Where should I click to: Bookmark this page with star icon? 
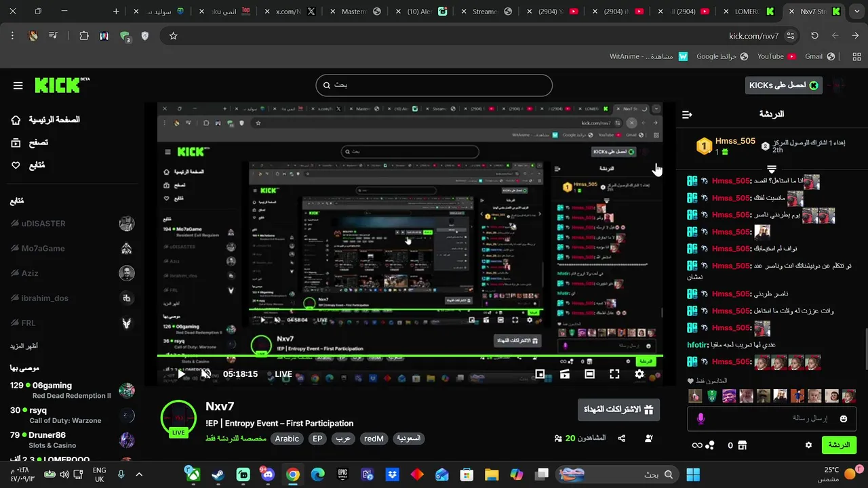[x=173, y=36]
